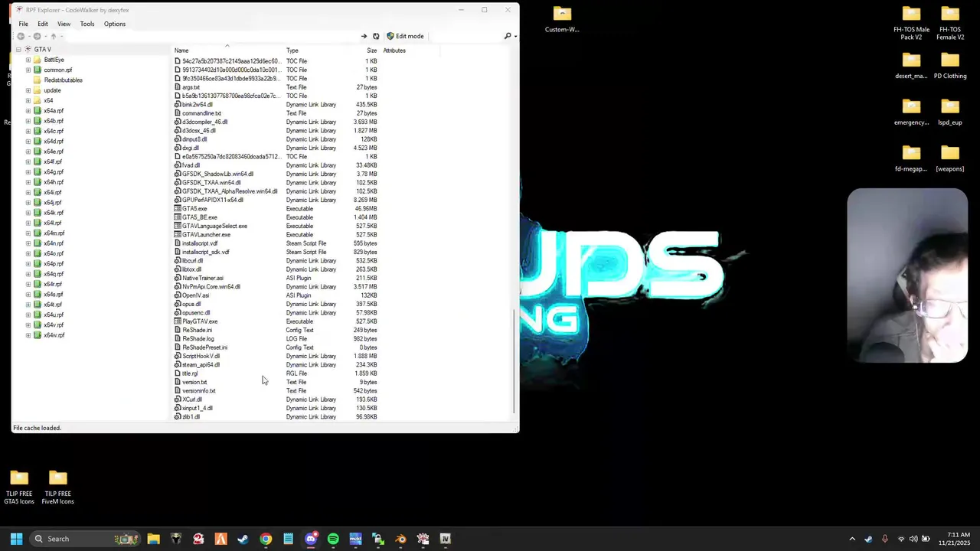The width and height of the screenshot is (980, 551).
Task: Expand the x64e.rpf tree node
Action: (x=28, y=152)
